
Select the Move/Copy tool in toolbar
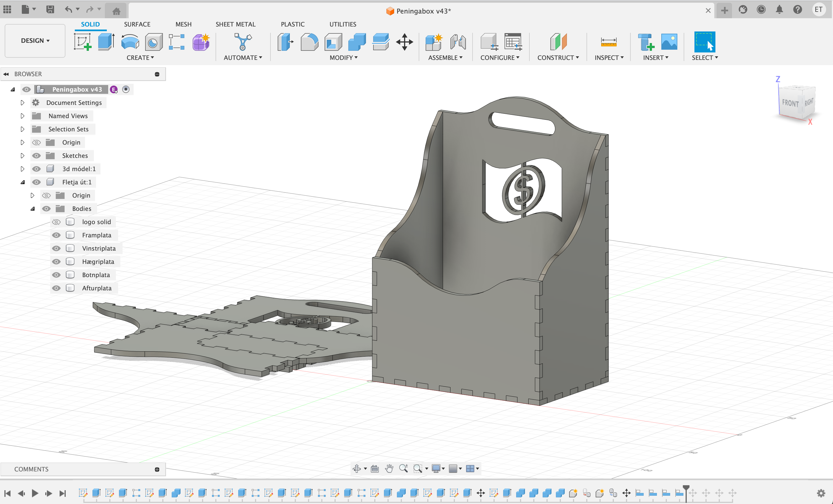point(404,42)
